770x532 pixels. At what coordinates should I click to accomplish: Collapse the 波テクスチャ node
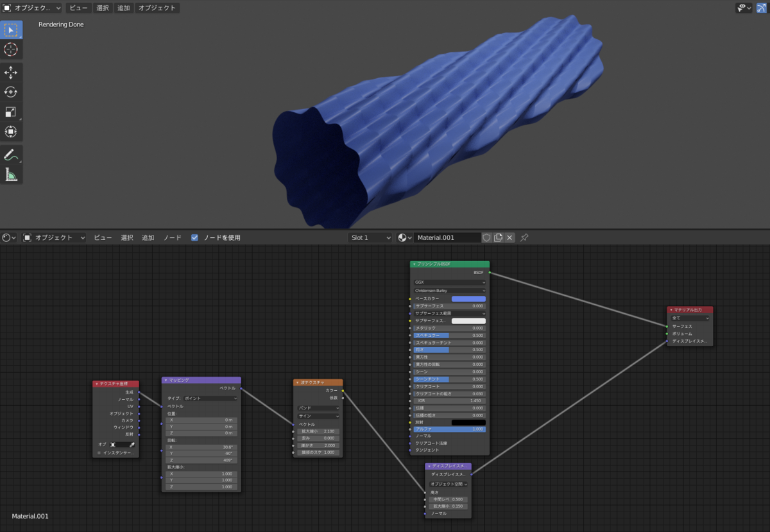[297, 382]
